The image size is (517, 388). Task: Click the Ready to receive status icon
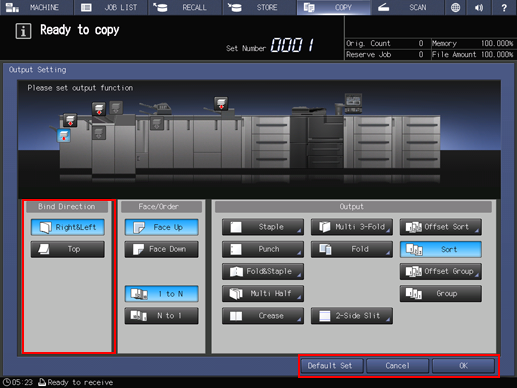(42, 382)
